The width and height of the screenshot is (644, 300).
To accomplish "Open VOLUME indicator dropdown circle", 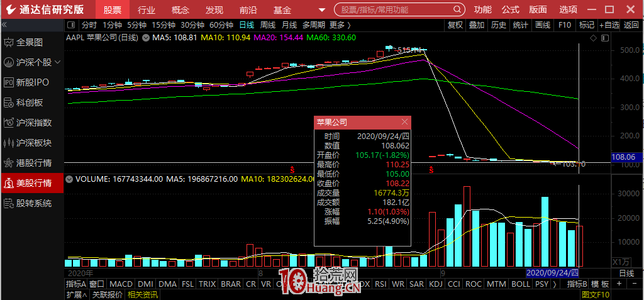I will (x=69, y=179).
